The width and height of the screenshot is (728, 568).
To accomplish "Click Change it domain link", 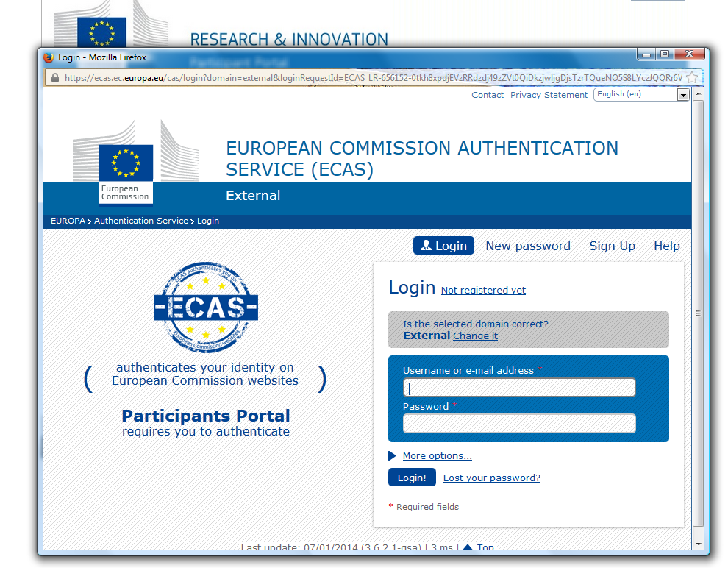I will 476,336.
